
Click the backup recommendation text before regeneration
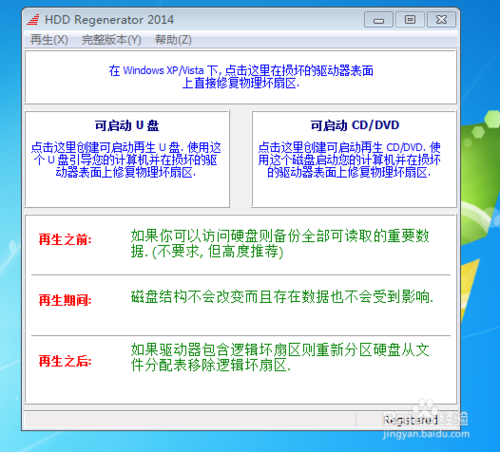pyautogui.click(x=280, y=244)
